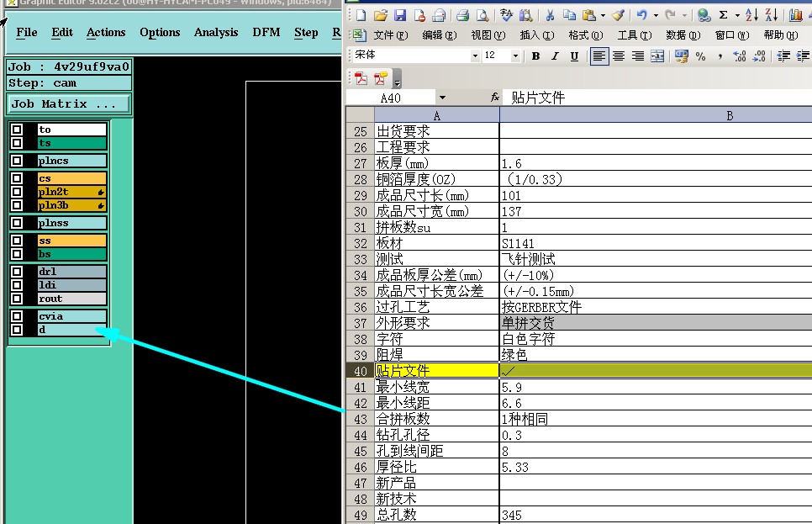Sort ascending A to Z

(x=751, y=15)
